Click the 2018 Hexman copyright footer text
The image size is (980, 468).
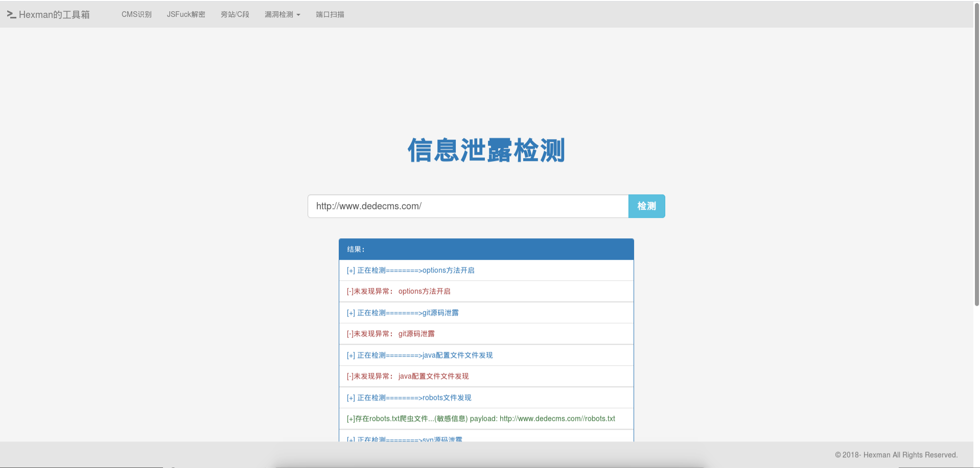[895, 454]
